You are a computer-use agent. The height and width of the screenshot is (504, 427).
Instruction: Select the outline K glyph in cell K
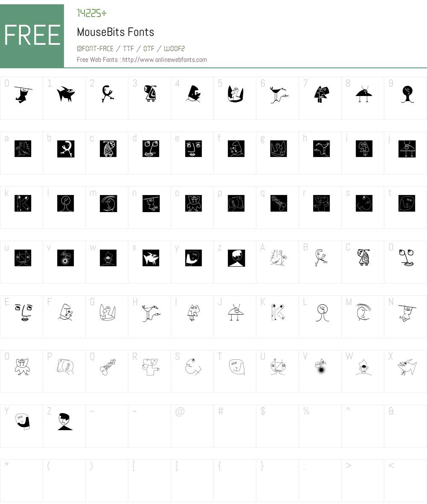pyautogui.click(x=278, y=312)
